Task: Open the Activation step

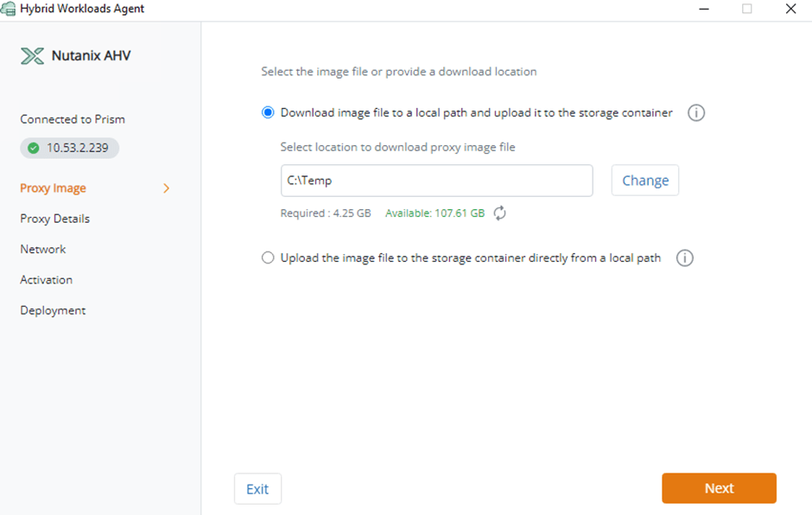Action: [x=47, y=280]
